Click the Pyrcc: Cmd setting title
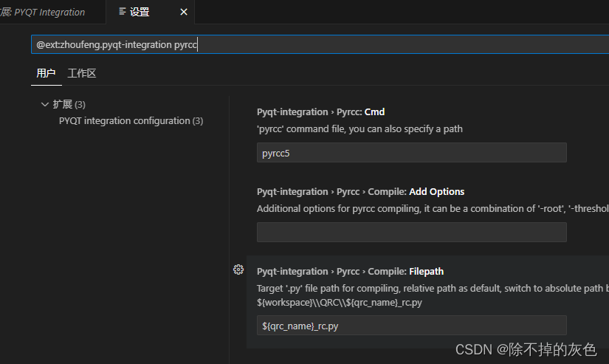The image size is (609, 364). click(321, 112)
